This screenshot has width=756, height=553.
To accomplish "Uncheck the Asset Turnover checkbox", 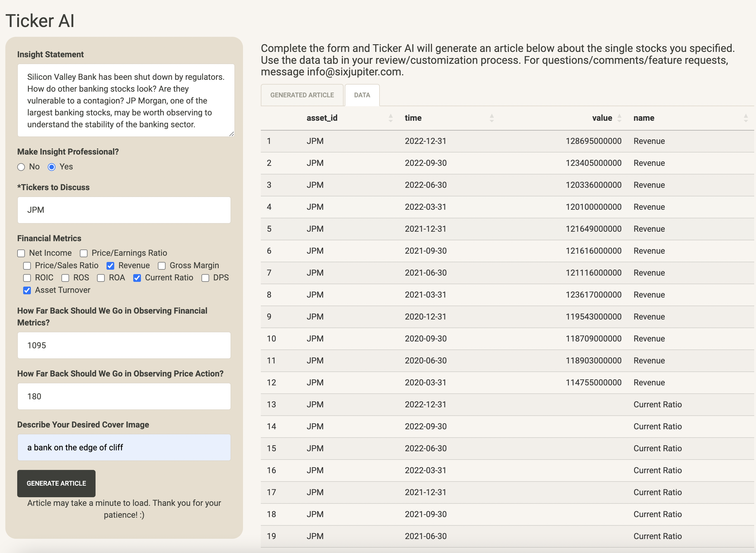I will (x=27, y=290).
